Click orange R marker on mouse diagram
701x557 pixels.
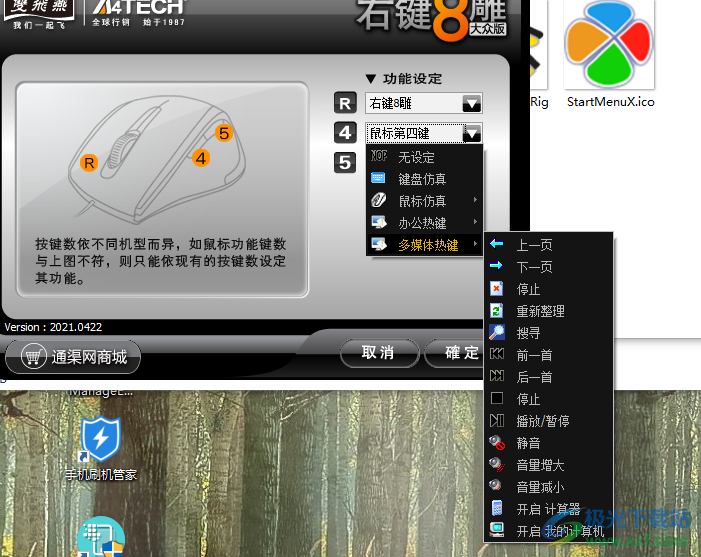[89, 163]
